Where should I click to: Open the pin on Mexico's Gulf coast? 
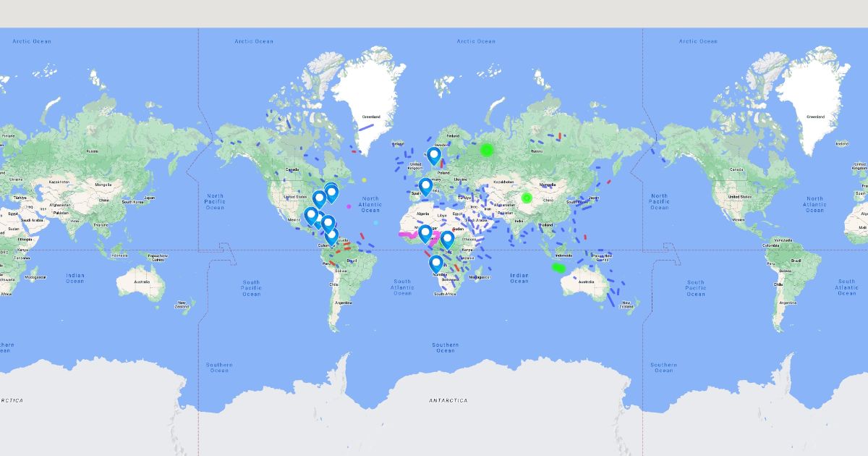[311, 216]
